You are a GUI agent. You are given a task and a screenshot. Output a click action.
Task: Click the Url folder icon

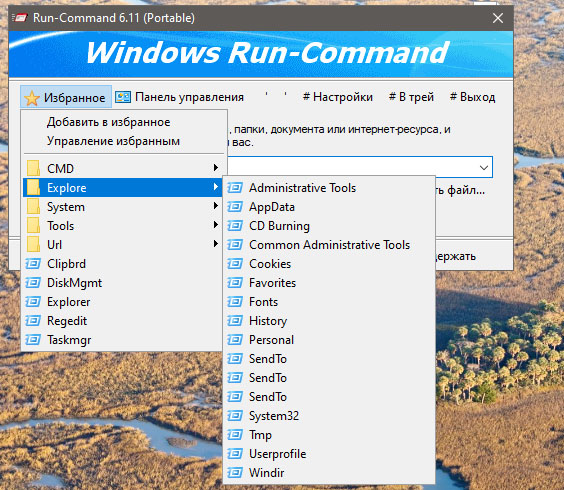(x=33, y=244)
